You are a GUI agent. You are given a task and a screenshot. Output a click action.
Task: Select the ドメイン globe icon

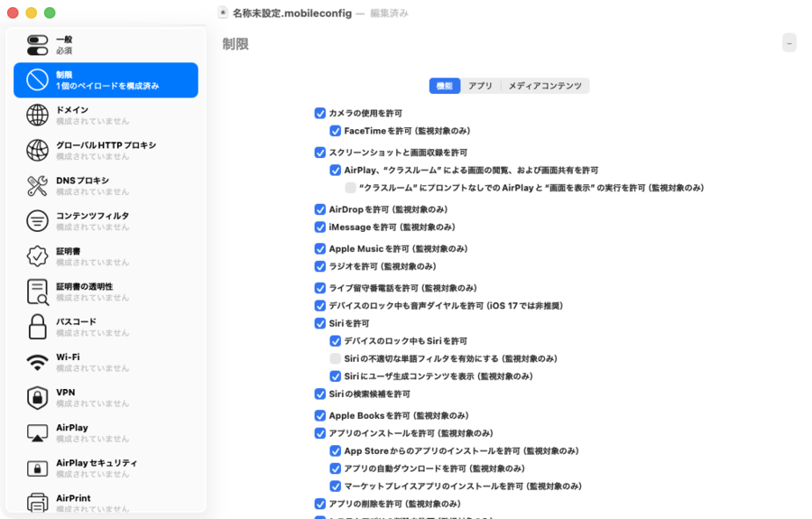[x=37, y=116]
